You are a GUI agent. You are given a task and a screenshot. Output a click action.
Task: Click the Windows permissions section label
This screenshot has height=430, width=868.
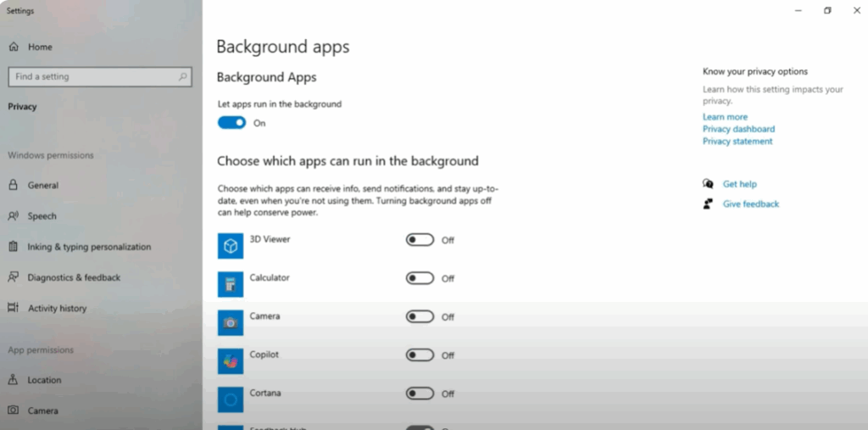coord(50,155)
